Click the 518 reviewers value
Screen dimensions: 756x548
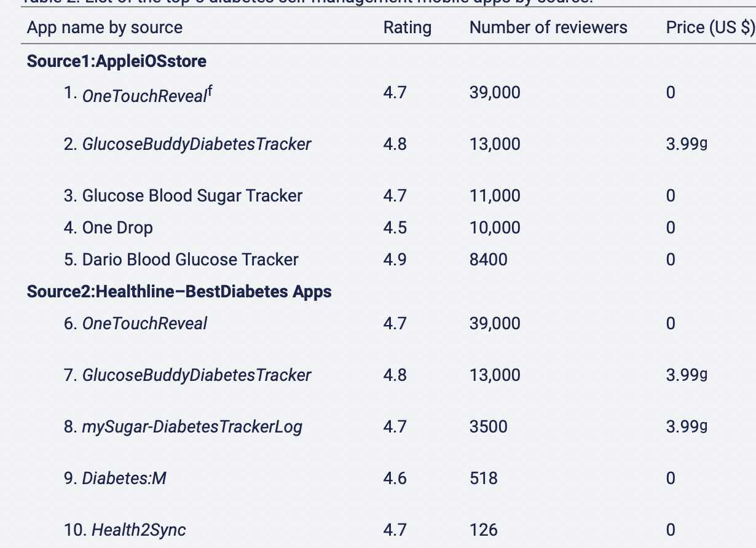point(483,478)
